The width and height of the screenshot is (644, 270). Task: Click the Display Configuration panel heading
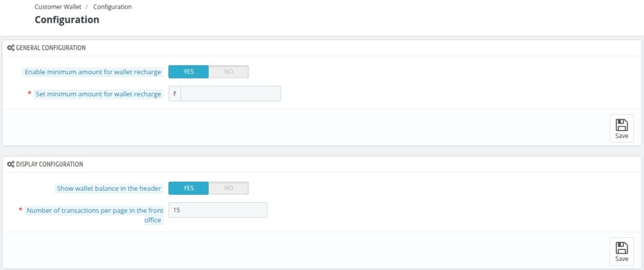pyautogui.click(x=49, y=164)
